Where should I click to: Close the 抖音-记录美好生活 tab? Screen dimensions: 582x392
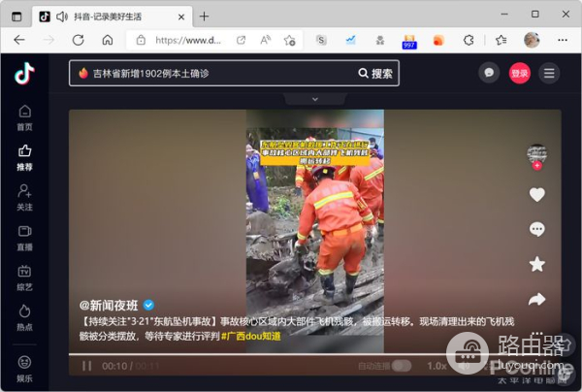click(181, 17)
